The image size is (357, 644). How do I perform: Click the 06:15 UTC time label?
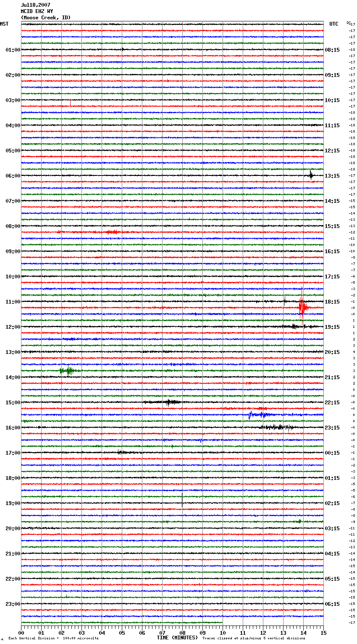(x=332, y=604)
